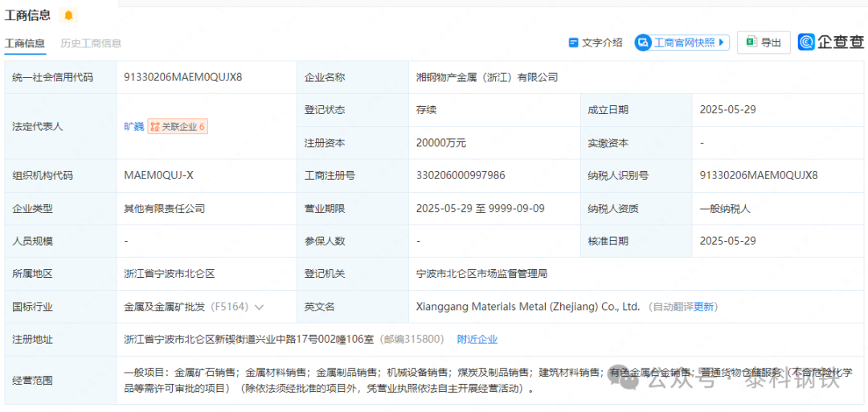Open 工商官网快照 snapshot button

coord(682,43)
